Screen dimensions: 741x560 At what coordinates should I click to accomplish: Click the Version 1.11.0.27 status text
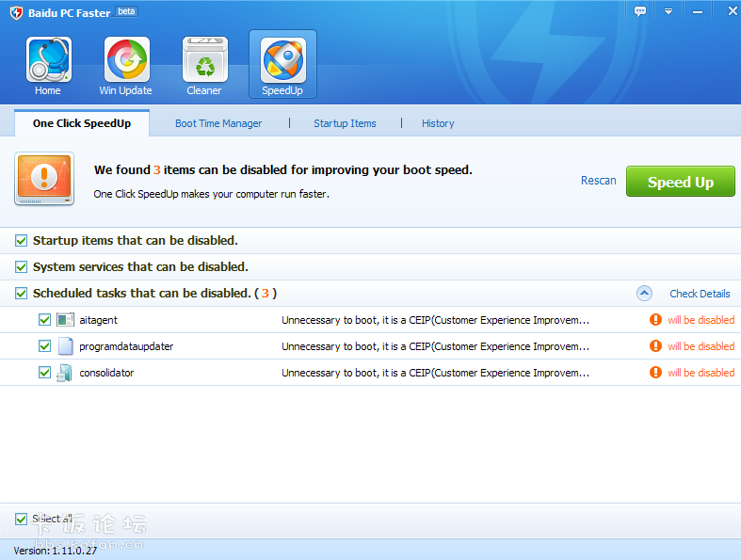[x=56, y=551]
